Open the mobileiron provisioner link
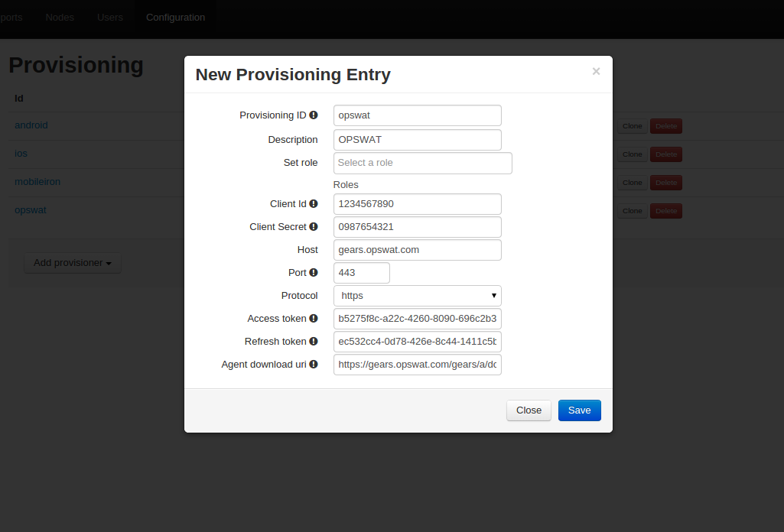The width and height of the screenshot is (784, 532). point(37,182)
